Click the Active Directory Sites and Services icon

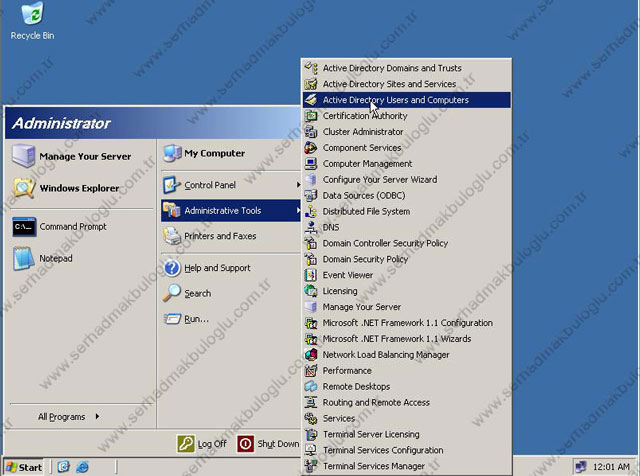(311, 84)
